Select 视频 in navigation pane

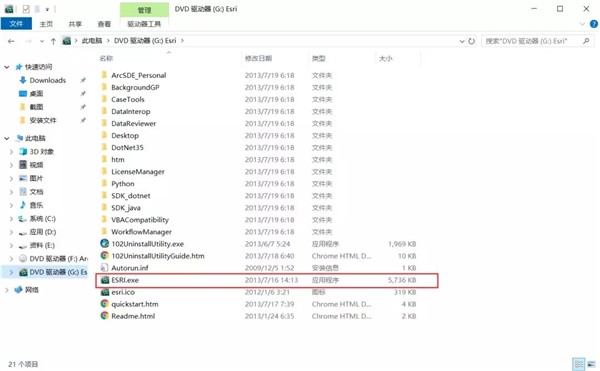36,165
